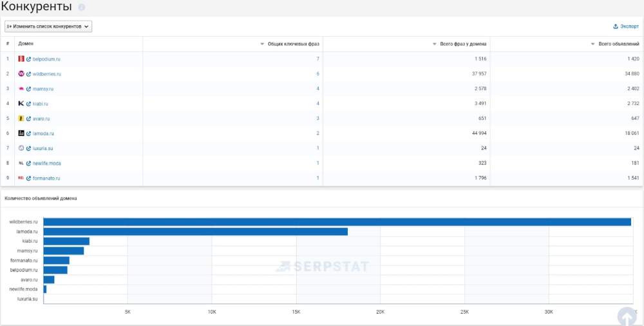Screen dimensions: 644x326
Task: Sort by Всего фраз у домена column
Action: [459, 44]
